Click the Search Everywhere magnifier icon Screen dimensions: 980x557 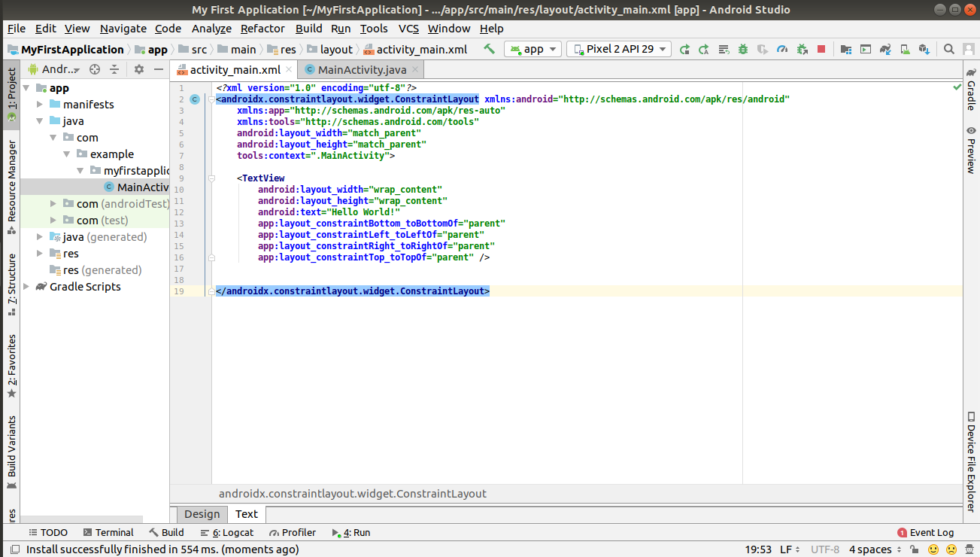949,49
